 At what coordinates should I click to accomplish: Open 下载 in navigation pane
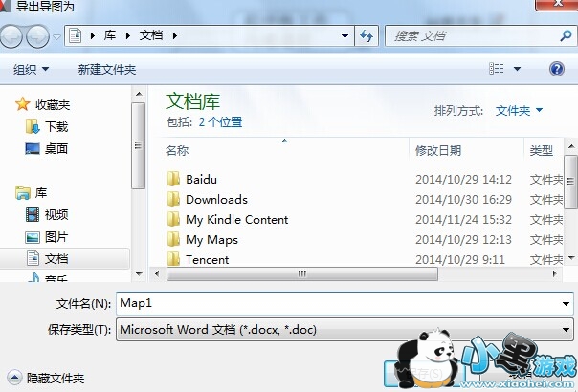tap(56, 127)
